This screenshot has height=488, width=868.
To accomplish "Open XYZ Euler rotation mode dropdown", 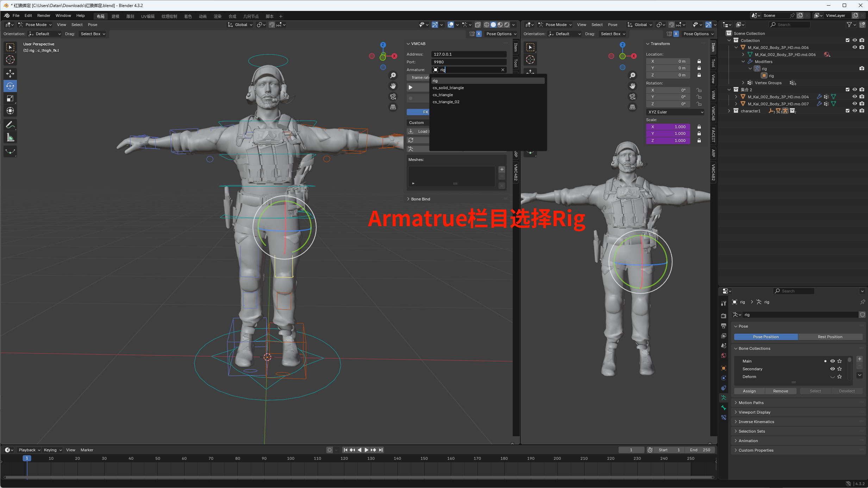I will (x=675, y=112).
